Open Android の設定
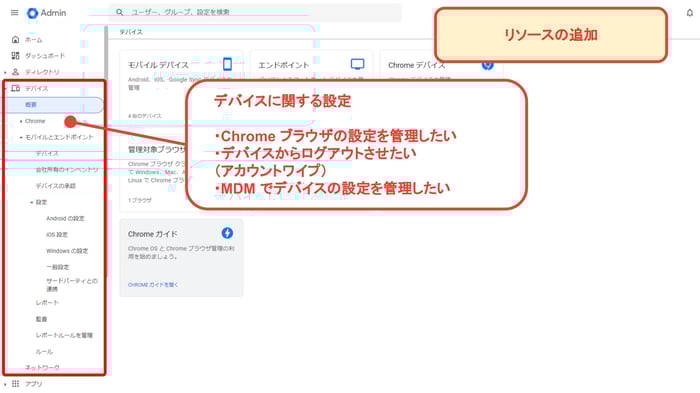 pyautogui.click(x=65, y=218)
